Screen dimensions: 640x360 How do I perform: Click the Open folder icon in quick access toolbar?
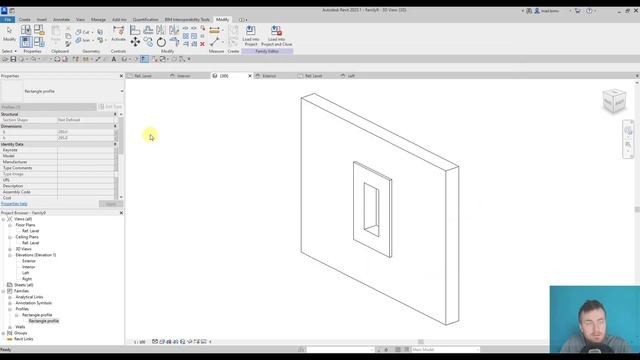click(x=5, y=59)
